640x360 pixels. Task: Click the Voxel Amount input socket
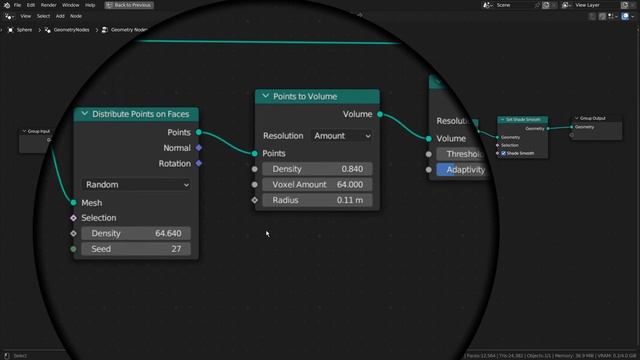tap(255, 184)
